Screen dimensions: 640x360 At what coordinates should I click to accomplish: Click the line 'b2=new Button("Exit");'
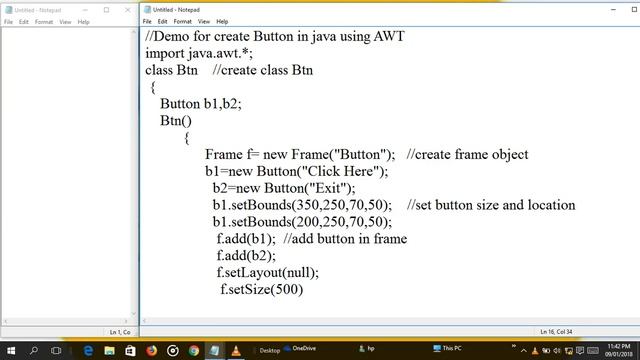284,188
